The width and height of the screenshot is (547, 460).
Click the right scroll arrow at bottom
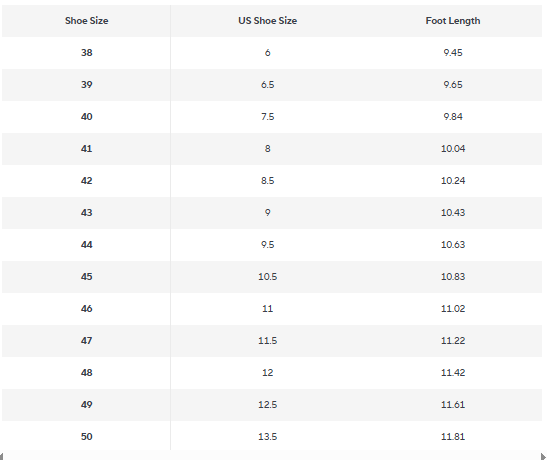tap(543, 456)
